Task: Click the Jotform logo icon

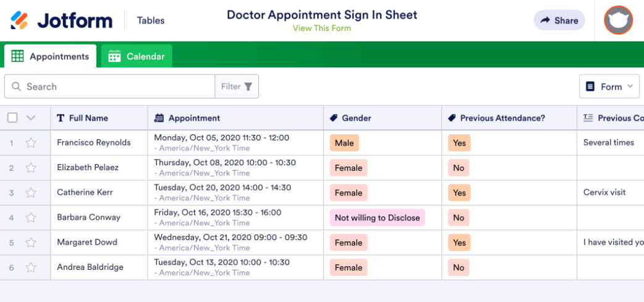Action: click(19, 20)
